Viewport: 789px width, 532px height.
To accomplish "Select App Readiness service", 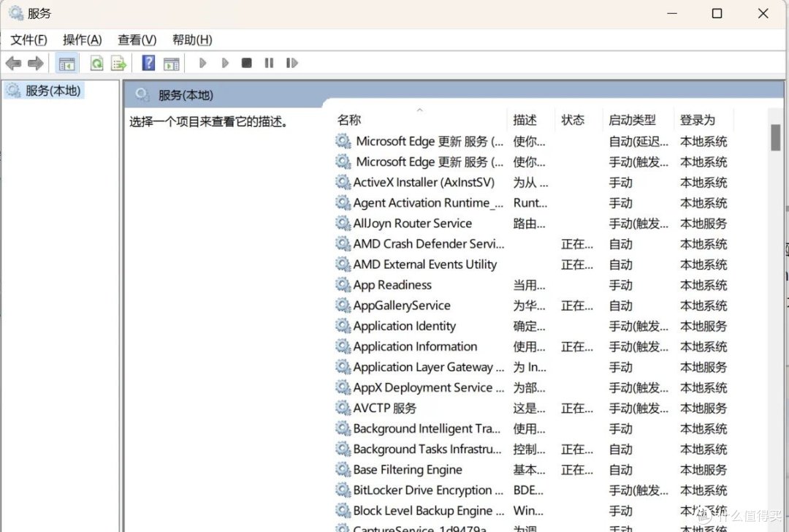I will point(531,286).
